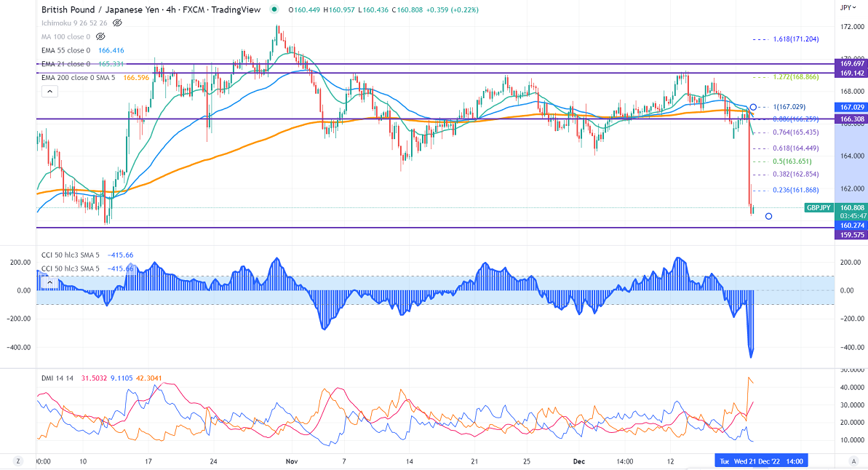Select the 1.618(171.204) Fibonacci level label
Viewport: 868px width, 470px height.
click(796, 39)
